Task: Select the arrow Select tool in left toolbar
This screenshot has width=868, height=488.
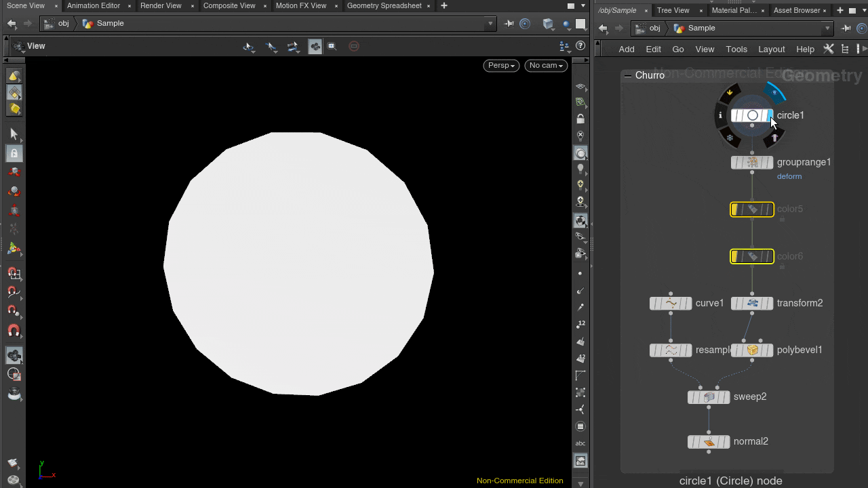Action: pos(14,134)
